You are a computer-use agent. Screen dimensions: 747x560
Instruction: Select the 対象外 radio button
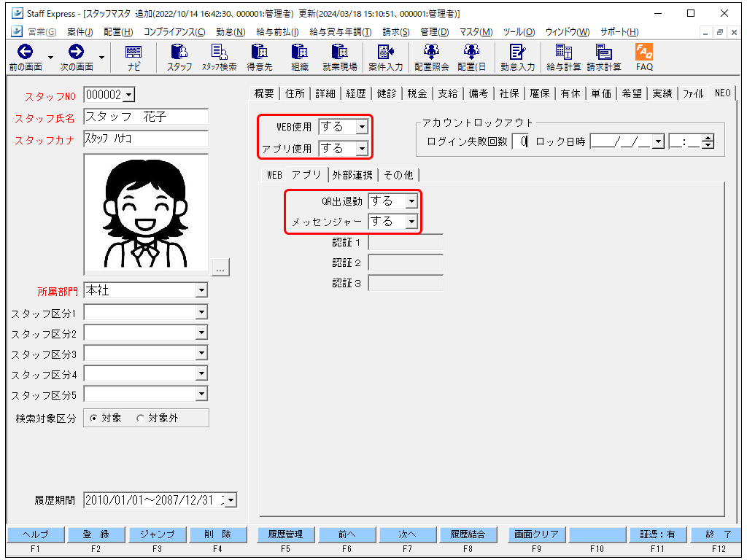pos(140,418)
